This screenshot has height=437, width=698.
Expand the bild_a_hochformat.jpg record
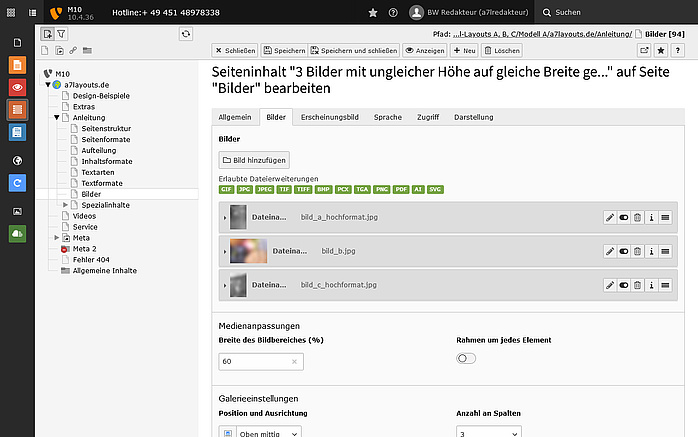(x=225, y=218)
